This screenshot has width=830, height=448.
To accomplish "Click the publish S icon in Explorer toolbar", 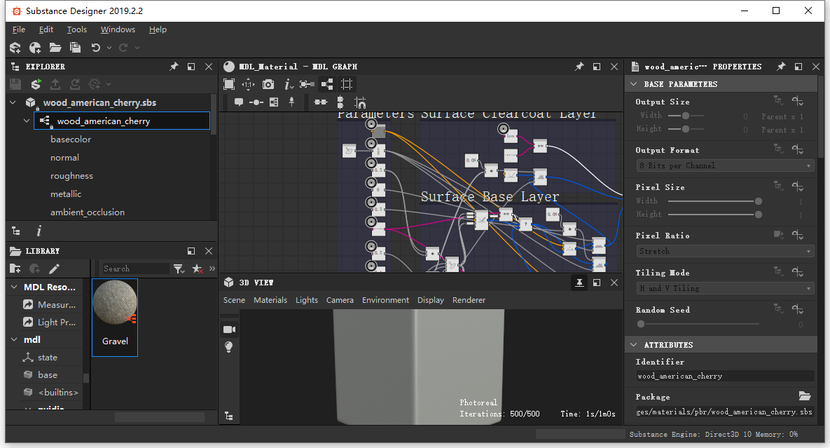I will (35, 84).
